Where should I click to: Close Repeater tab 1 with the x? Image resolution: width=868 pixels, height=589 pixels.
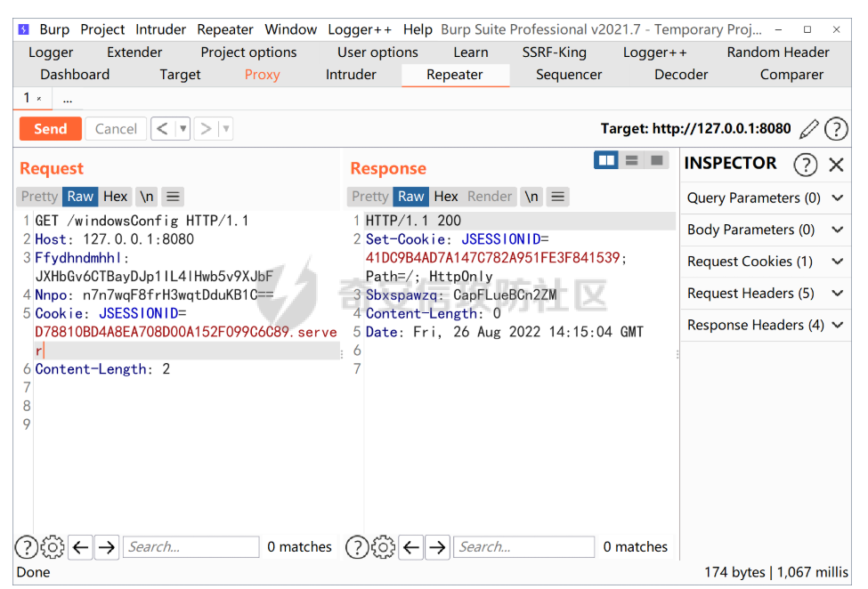tap(39, 99)
